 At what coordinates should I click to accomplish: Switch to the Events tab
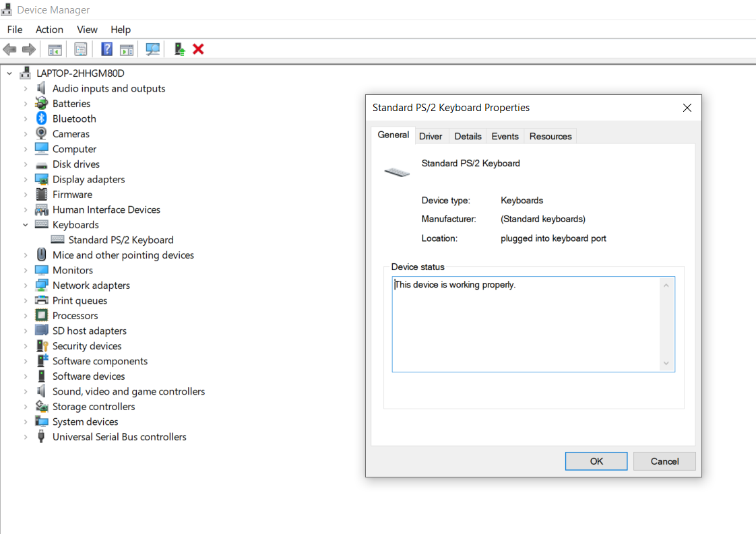coord(505,137)
